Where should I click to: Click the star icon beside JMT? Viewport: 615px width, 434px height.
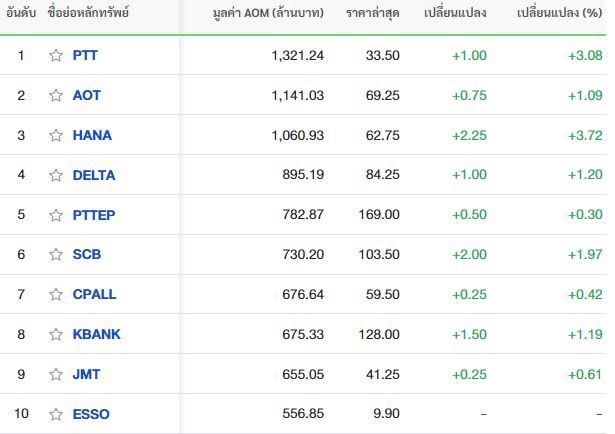56,374
